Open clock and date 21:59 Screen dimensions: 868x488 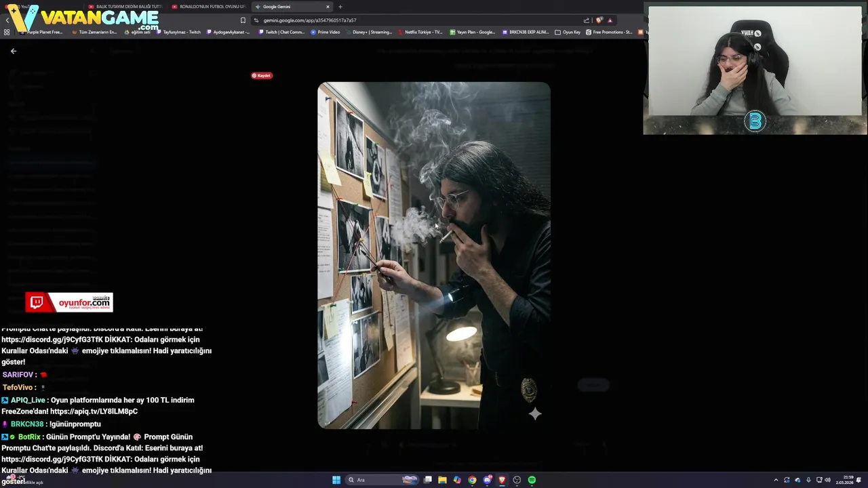pyautogui.click(x=844, y=480)
